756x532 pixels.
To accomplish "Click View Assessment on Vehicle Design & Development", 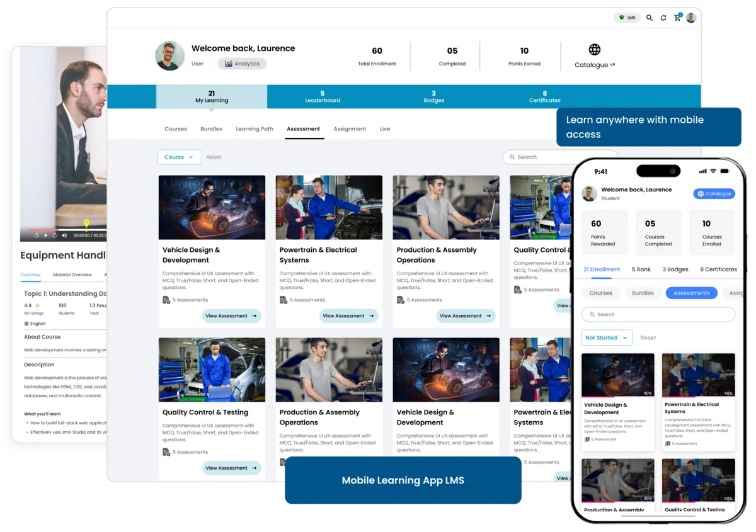I will pos(232,315).
